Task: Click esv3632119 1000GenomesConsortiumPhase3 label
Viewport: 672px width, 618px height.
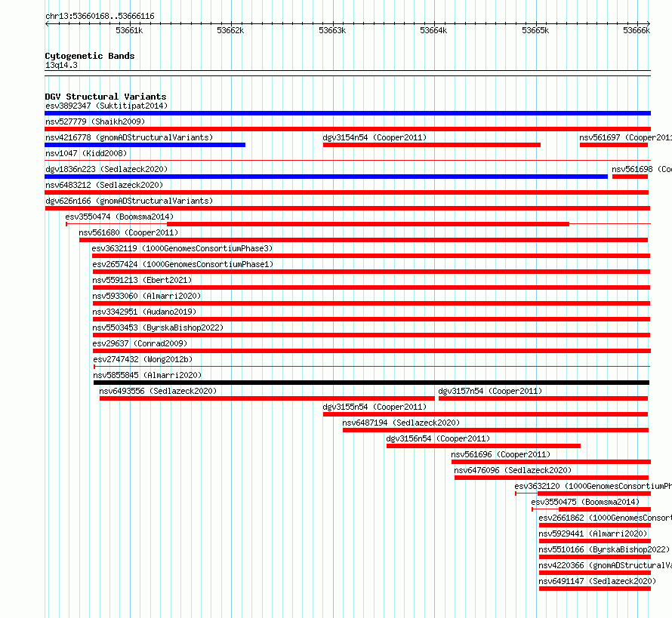Action: [182, 248]
